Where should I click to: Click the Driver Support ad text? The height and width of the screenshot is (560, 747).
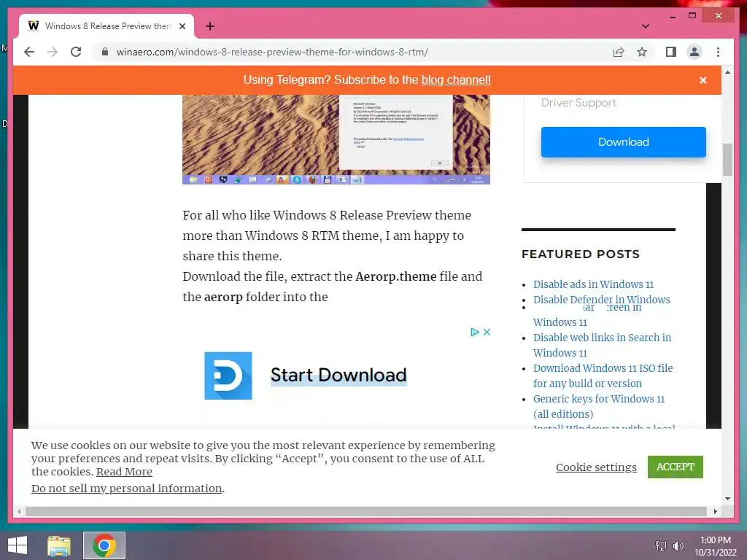point(578,102)
